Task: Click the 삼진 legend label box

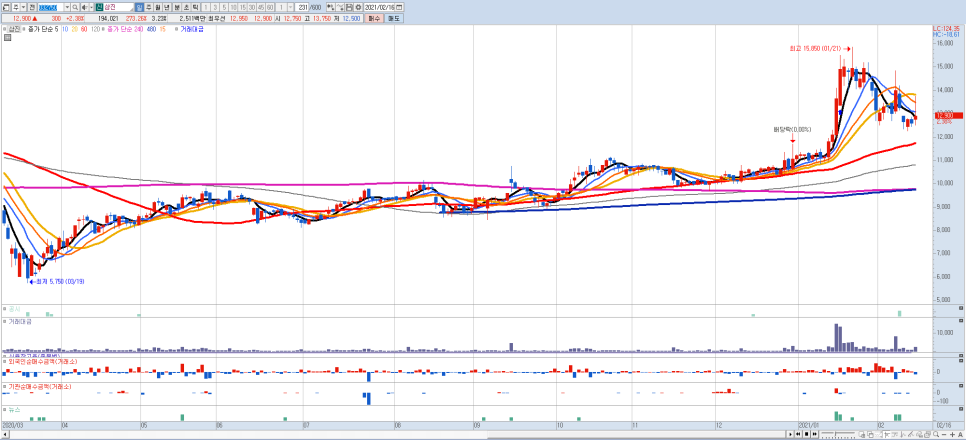Action: [x=14, y=29]
